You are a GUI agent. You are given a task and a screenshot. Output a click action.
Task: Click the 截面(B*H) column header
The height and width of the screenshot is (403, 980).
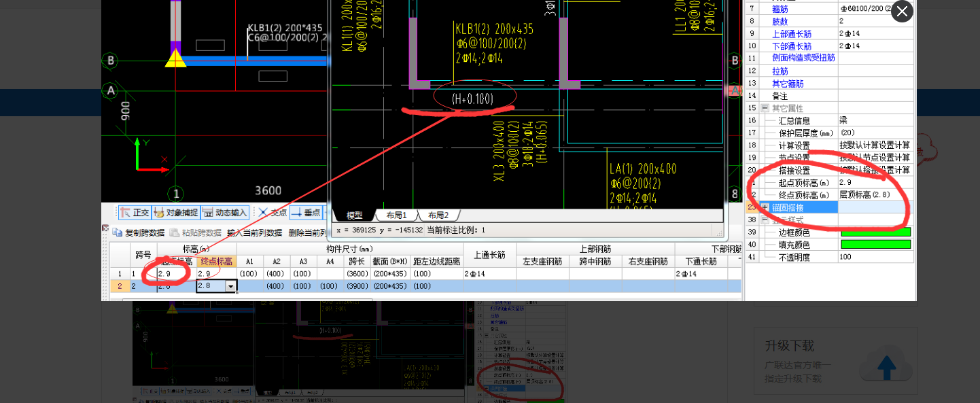tap(390, 262)
